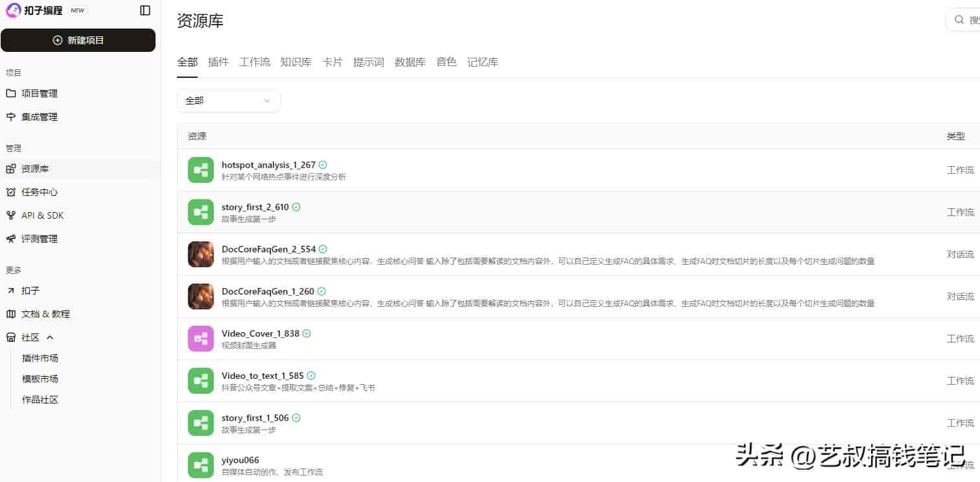Click the folder icon beside 项目管理
Image resolution: width=980 pixels, height=482 pixels.
point(11,93)
